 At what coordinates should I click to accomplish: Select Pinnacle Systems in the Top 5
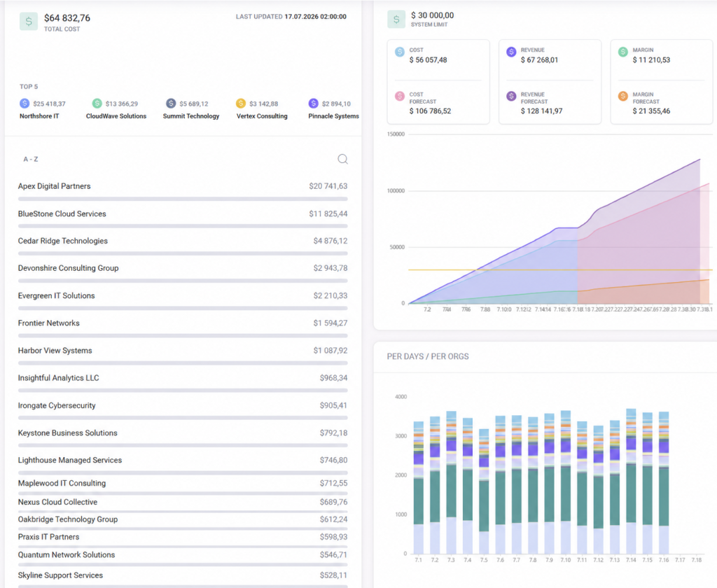333,116
